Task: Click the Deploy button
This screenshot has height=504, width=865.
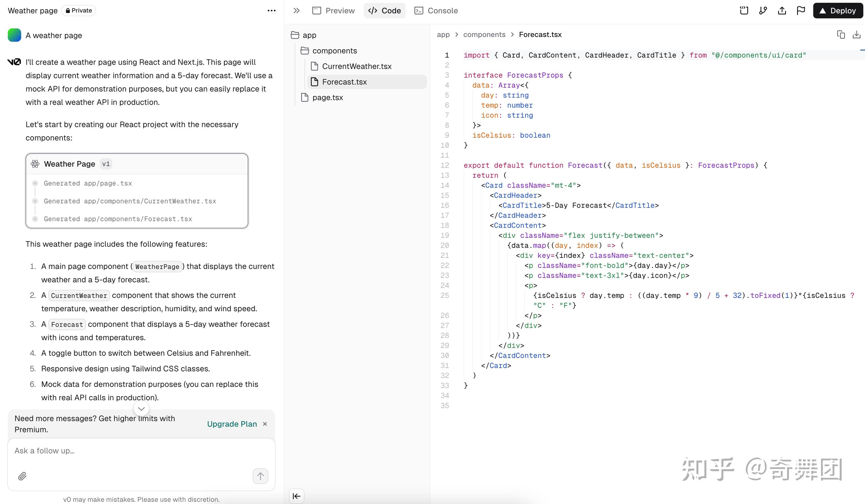Action: coord(837,11)
